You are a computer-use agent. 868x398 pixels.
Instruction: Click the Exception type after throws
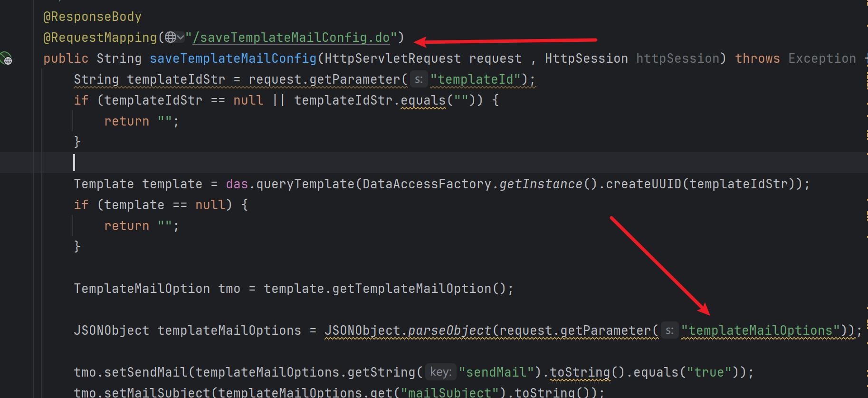pyautogui.click(x=822, y=58)
